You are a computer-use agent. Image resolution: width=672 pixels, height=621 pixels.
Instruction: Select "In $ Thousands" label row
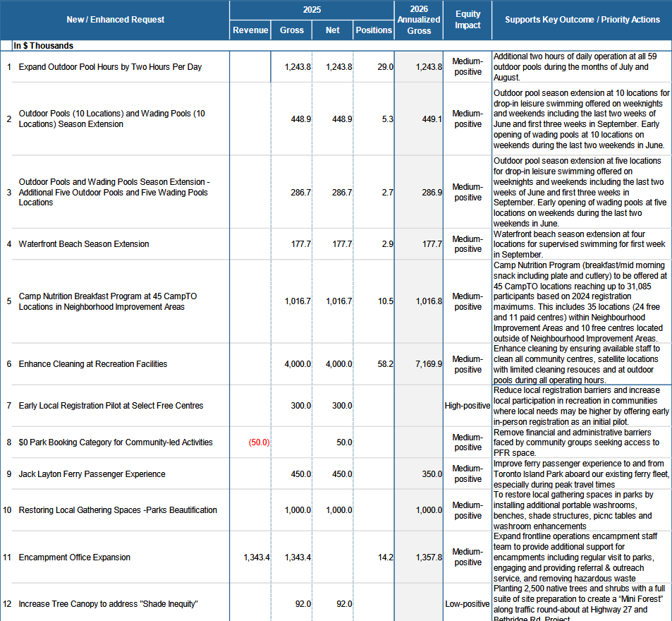click(x=43, y=46)
